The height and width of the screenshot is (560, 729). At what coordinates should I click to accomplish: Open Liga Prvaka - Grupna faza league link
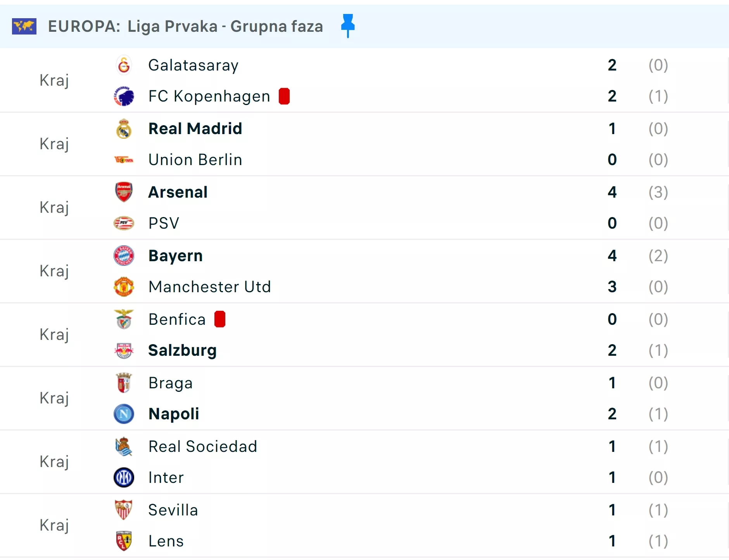225,26
